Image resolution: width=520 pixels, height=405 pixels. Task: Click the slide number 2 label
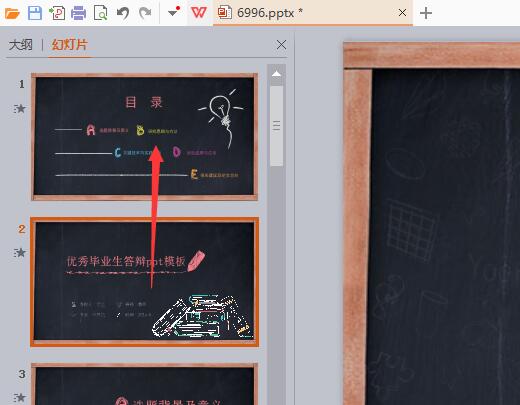coord(22,229)
